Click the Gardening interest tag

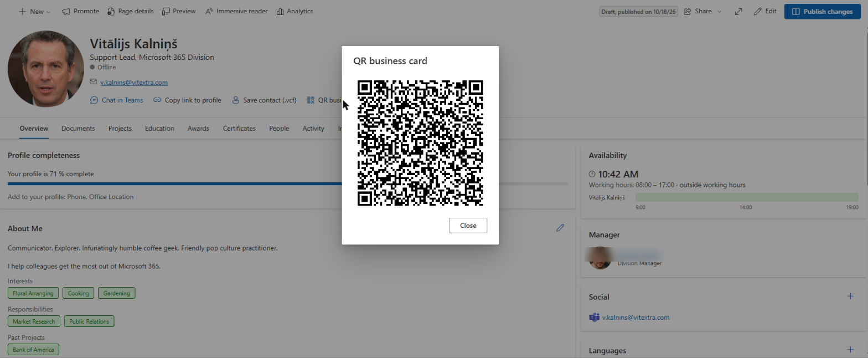[x=116, y=293]
